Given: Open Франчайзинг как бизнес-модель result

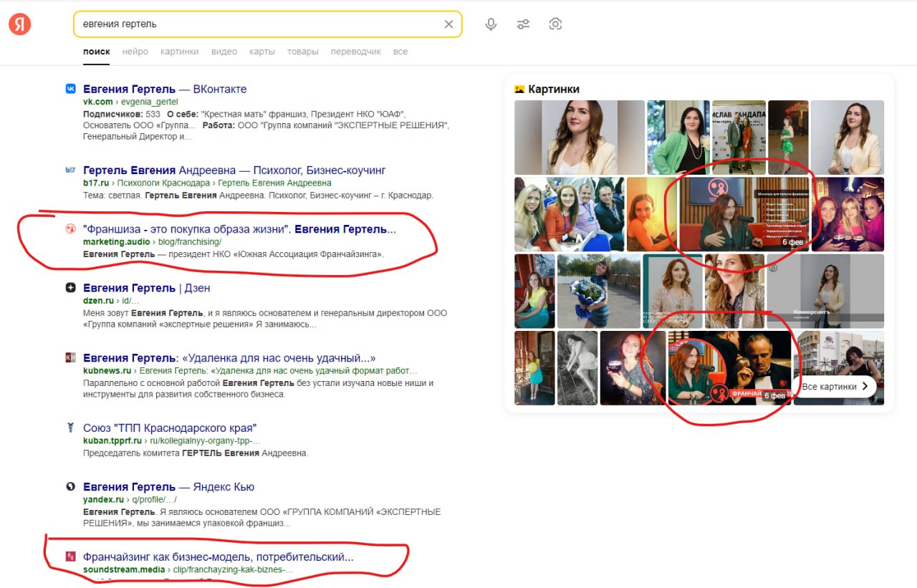Looking at the screenshot, I should click(219, 556).
